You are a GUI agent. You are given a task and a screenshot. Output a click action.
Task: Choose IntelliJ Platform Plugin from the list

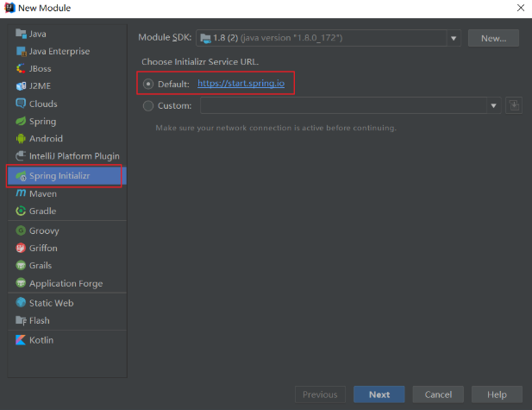(x=67, y=156)
